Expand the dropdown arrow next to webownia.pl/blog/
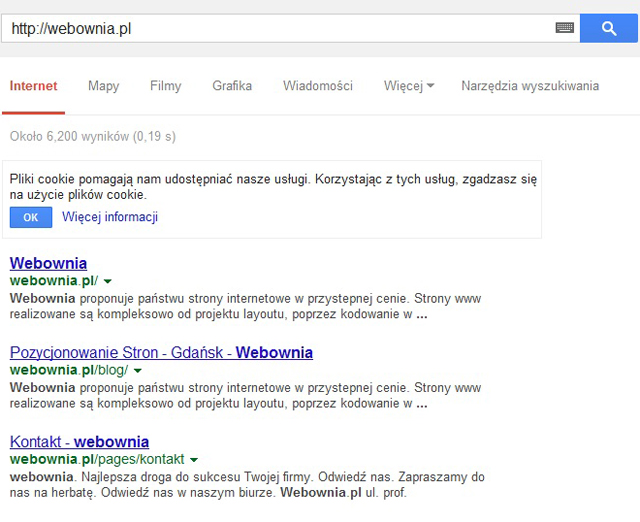 coord(138,371)
